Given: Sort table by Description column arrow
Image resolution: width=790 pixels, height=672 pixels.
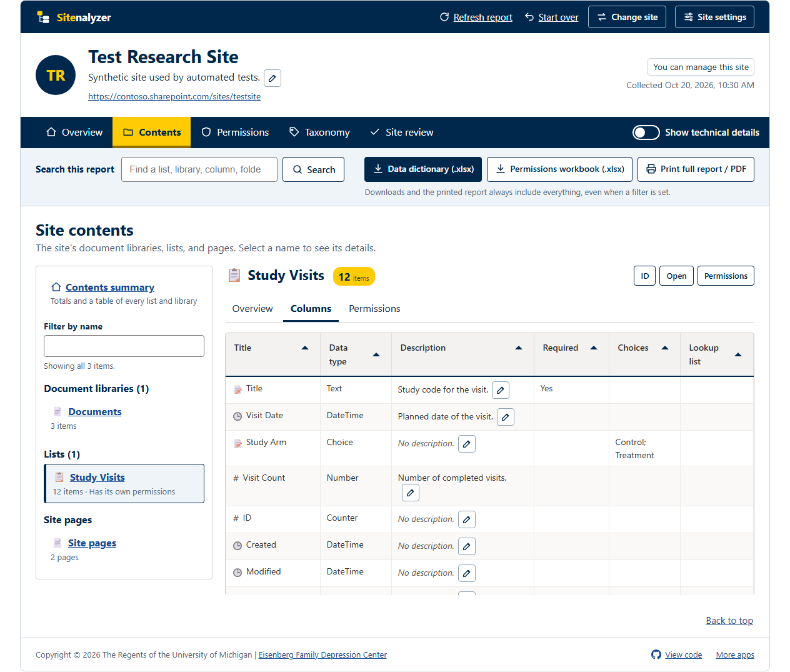Looking at the screenshot, I should 519,348.
